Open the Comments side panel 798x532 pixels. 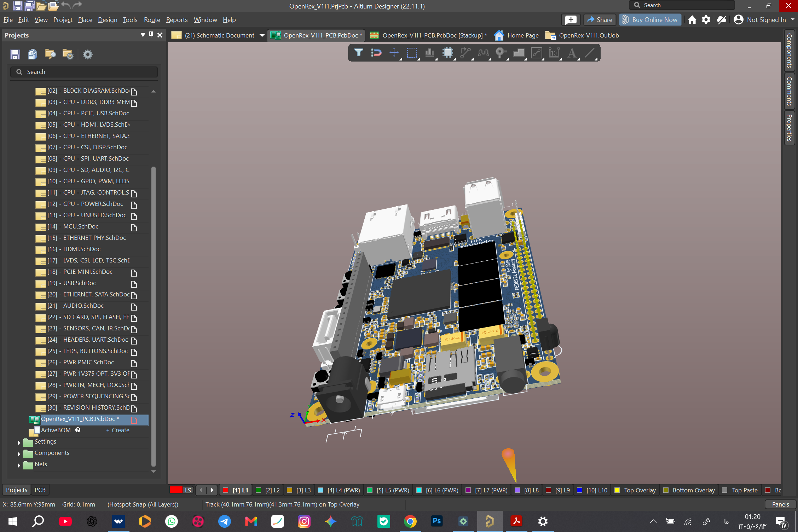click(790, 91)
